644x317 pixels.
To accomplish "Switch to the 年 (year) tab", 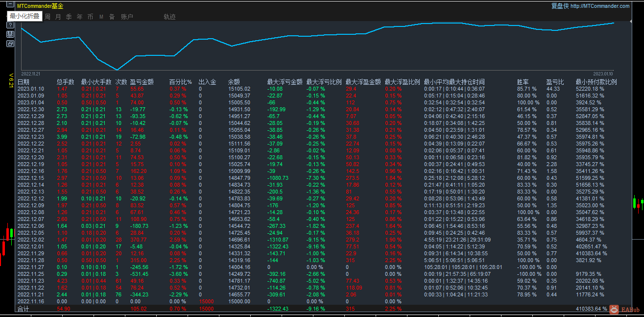I will pyautogui.click(x=79, y=17).
